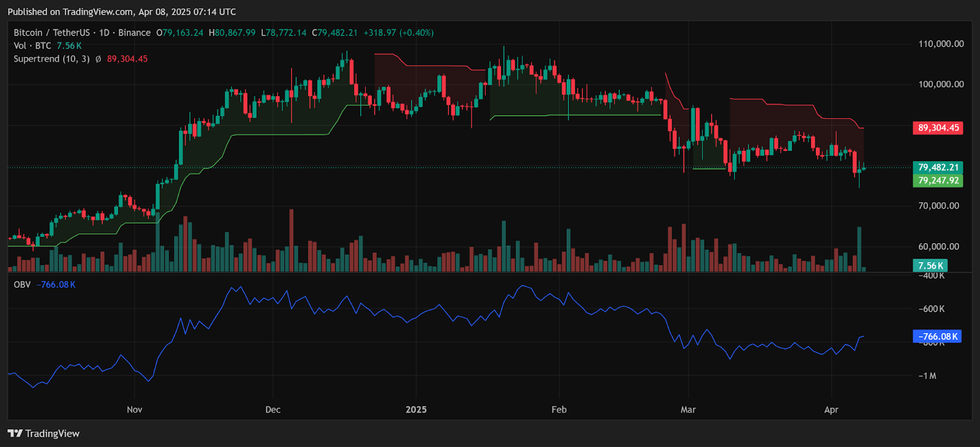Viewport: 980px width, 447px height.
Task: Click the blue −766.08 K OBV axis label
Action: point(937,337)
